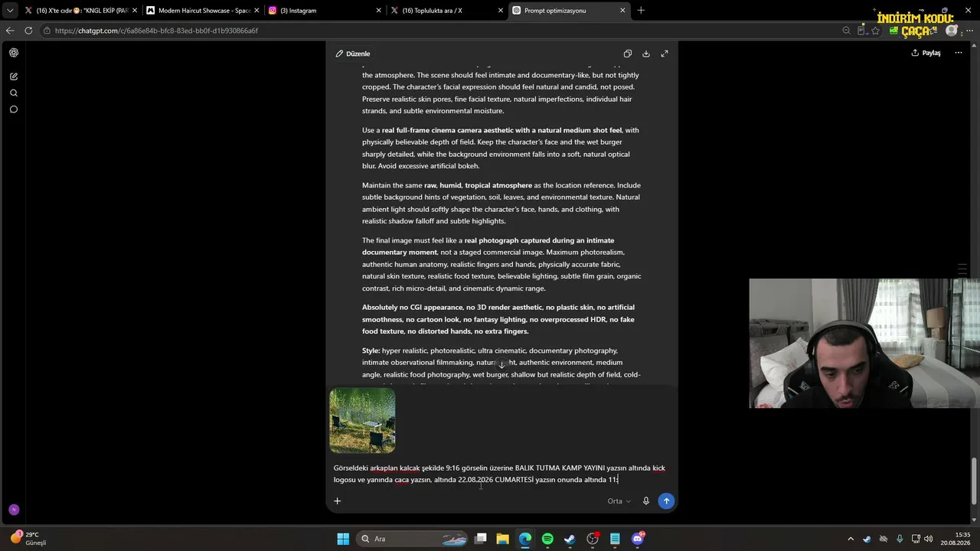Open the attached camping image thumbnail
This screenshot has width=980, height=551.
click(x=362, y=420)
